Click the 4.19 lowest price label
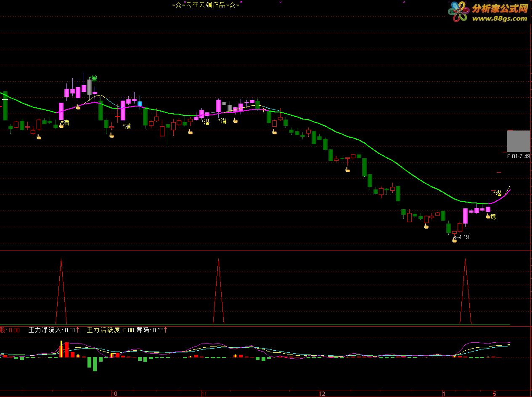The image size is (532, 397). [x=463, y=237]
